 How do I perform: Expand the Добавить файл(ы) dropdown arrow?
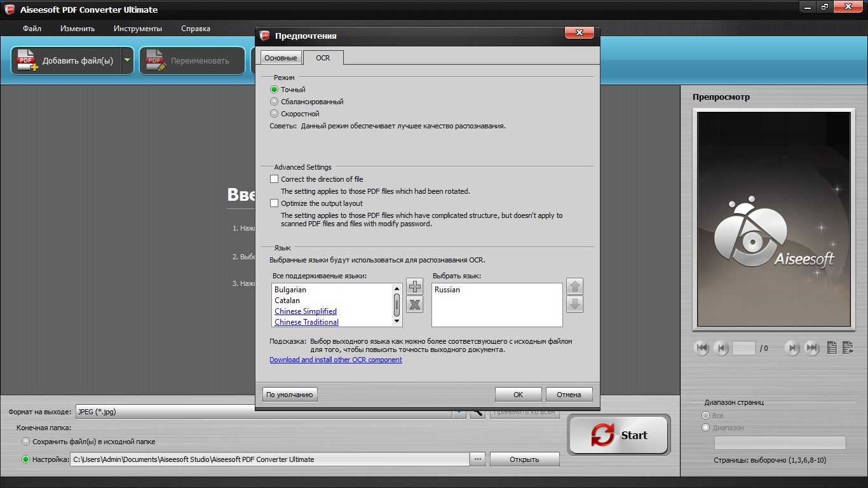click(127, 61)
